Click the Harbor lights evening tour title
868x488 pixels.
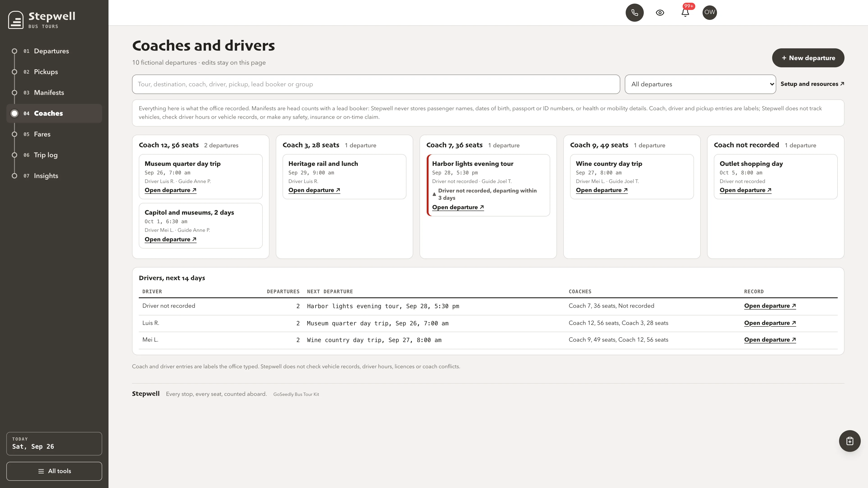[473, 164]
